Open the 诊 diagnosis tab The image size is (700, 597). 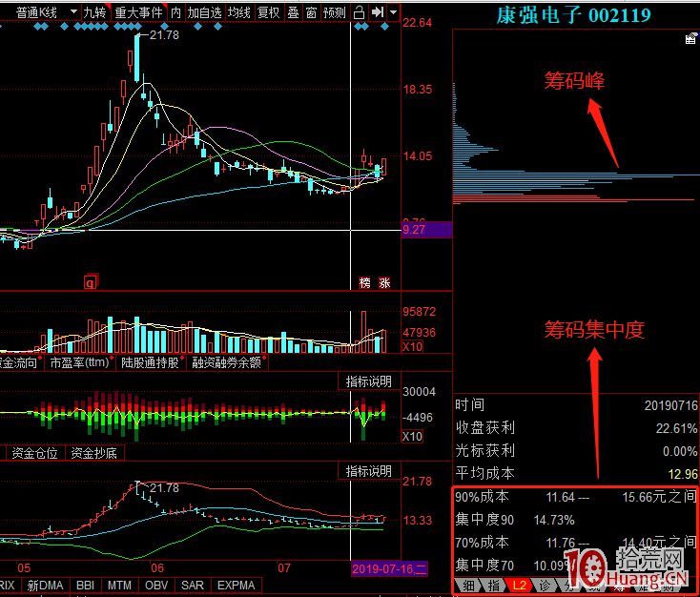[x=545, y=586]
